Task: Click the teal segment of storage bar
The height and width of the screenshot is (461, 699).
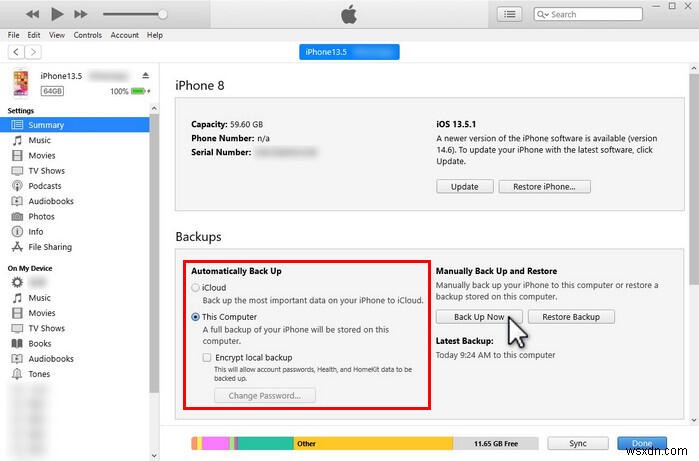Action: tap(265, 443)
